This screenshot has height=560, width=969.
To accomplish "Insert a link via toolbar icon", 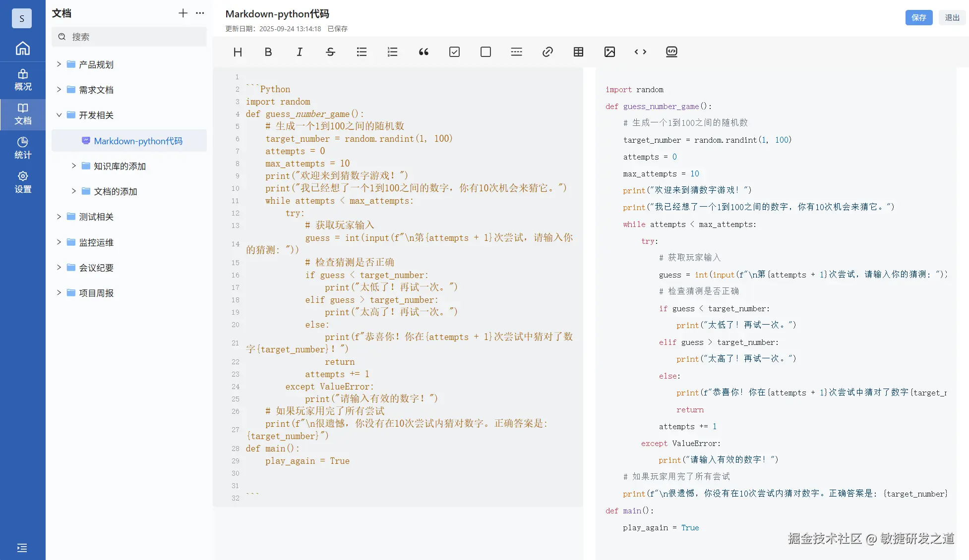I will (547, 52).
